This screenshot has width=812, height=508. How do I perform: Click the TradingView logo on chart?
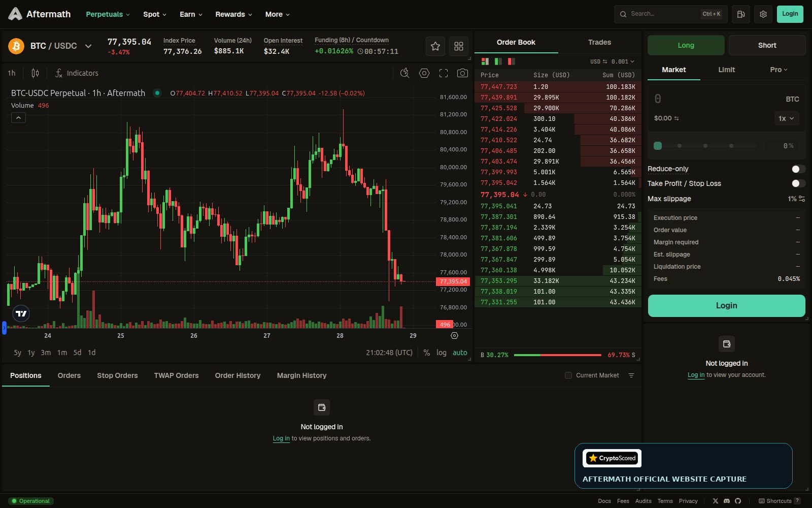click(21, 313)
